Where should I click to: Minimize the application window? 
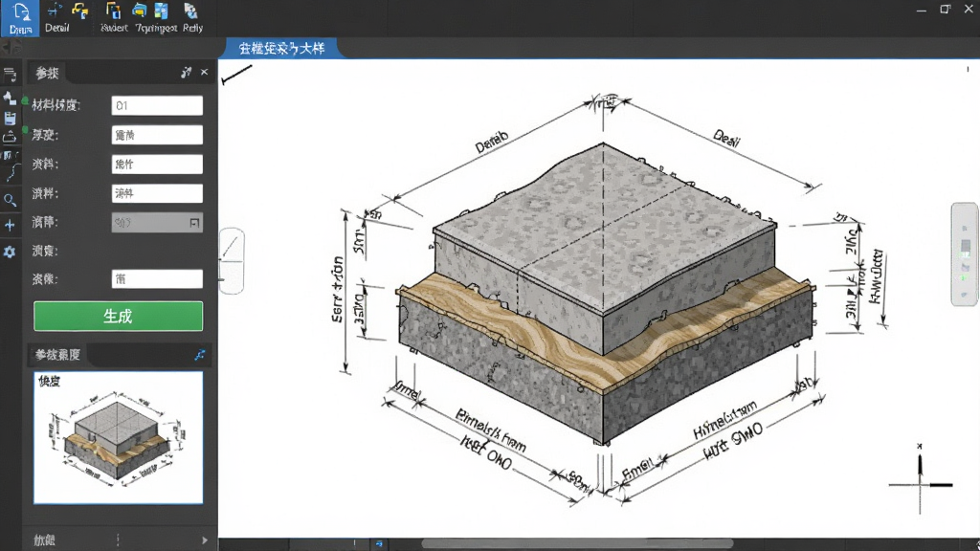coord(922,10)
